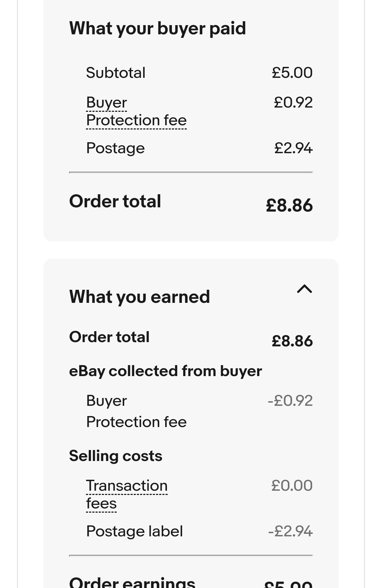Click the £0.00 transaction fees amount
382x588 pixels.
292,485
